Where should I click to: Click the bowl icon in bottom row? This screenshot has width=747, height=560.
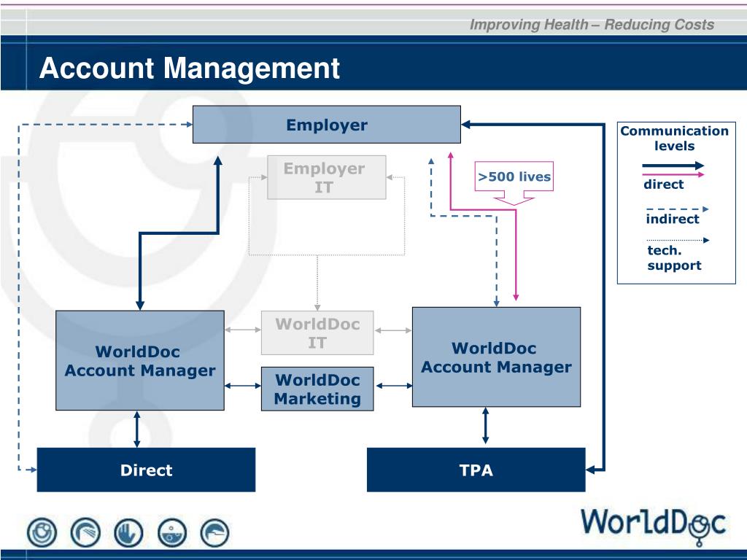pyautogui.click(x=172, y=532)
